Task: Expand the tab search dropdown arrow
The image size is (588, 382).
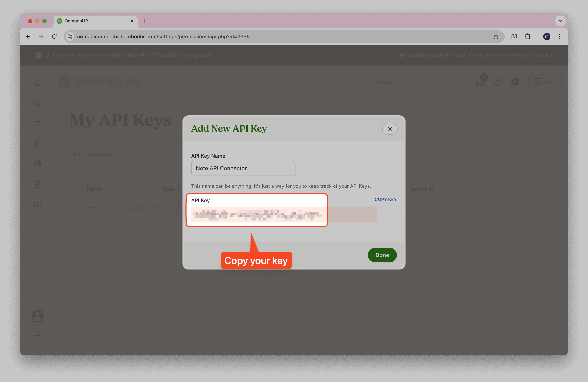Action: 560,21
